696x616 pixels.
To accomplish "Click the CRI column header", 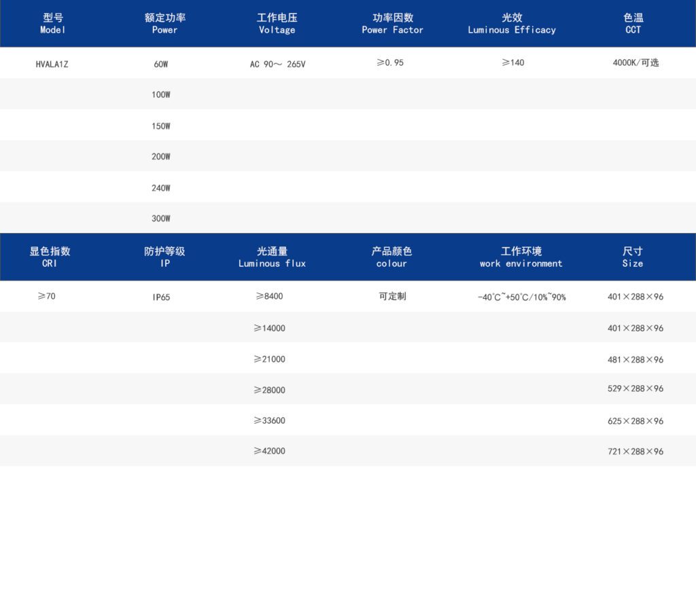I will [x=50, y=257].
